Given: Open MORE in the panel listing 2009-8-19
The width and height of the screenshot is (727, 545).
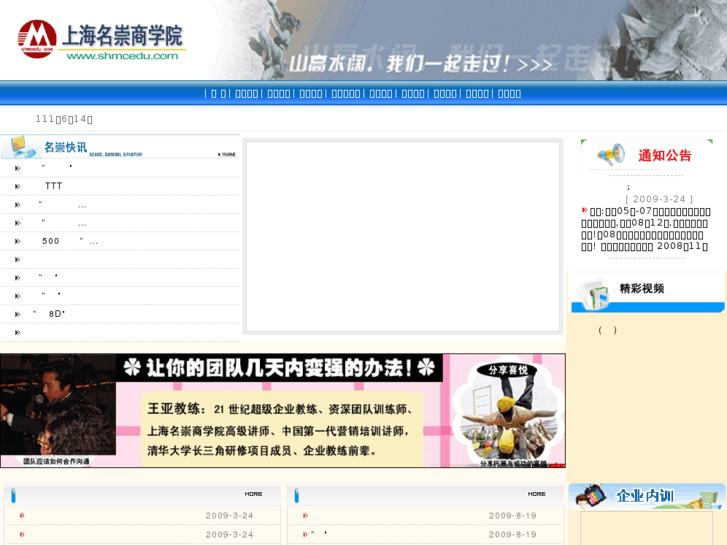Looking at the screenshot, I should coord(536,494).
